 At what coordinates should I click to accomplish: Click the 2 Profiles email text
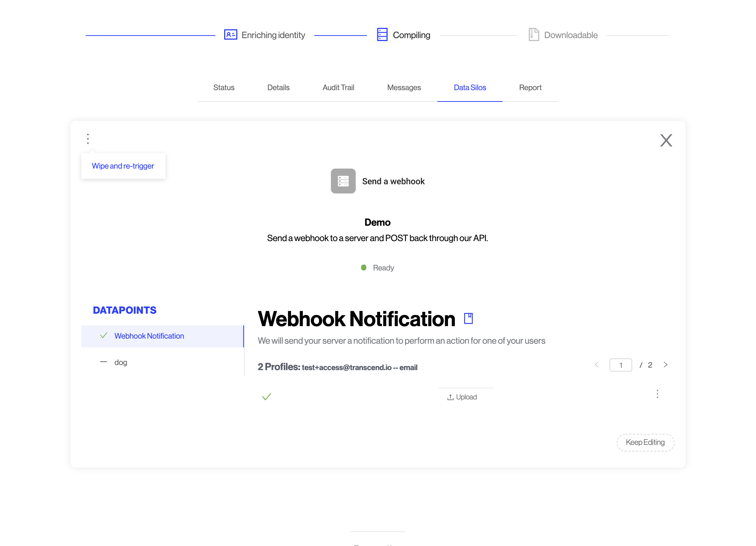(337, 367)
